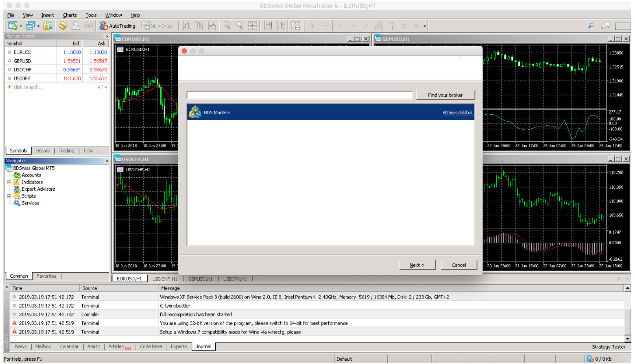
Task: Open a new chart via toolbar icon
Action: 13,26
